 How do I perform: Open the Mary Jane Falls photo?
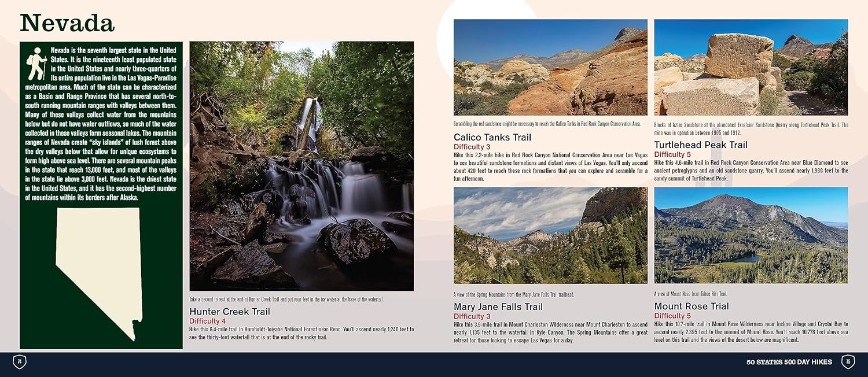550,235
